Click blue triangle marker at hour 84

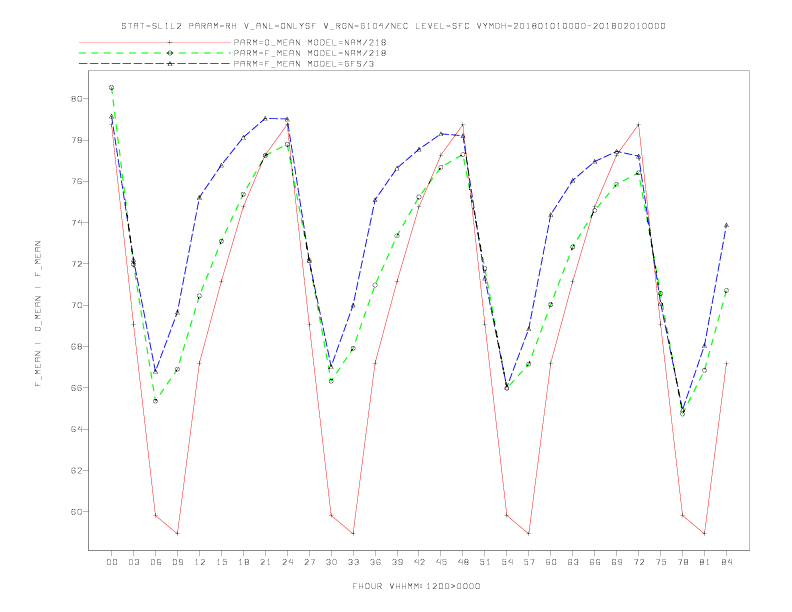click(726, 225)
